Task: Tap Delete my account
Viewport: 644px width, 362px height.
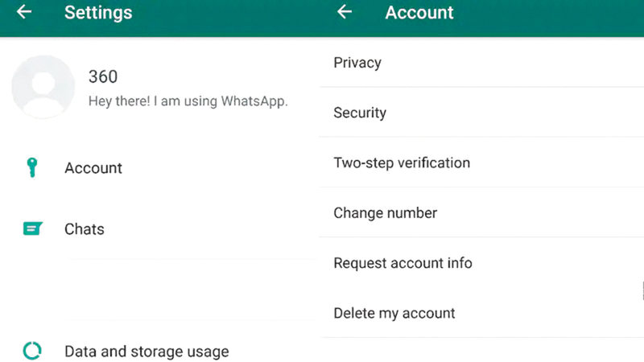Action: [394, 313]
